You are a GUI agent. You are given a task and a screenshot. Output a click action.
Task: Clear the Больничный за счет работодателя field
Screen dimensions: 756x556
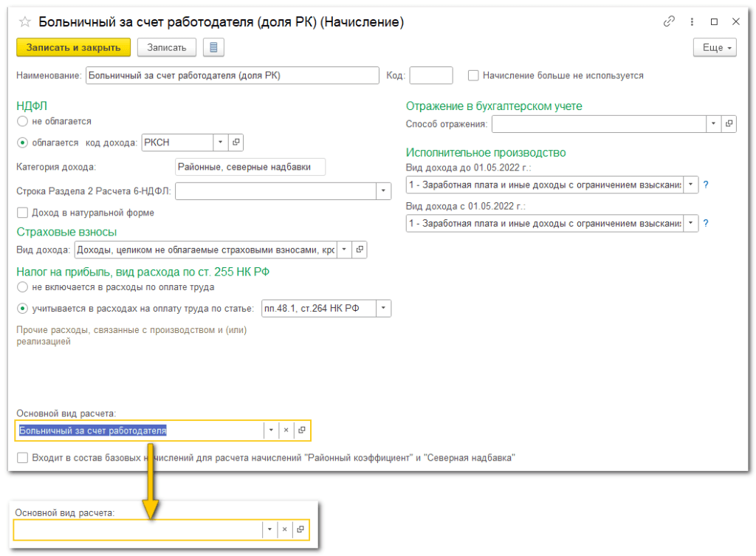286,430
